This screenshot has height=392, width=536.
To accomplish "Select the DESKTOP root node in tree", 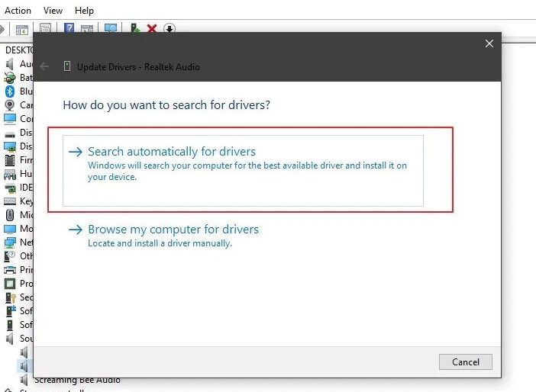I will coord(19,50).
